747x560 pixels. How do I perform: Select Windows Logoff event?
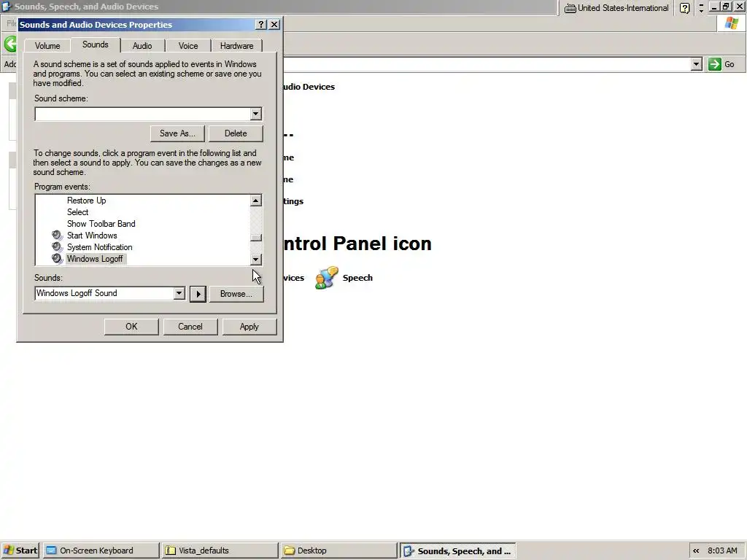[95, 259]
